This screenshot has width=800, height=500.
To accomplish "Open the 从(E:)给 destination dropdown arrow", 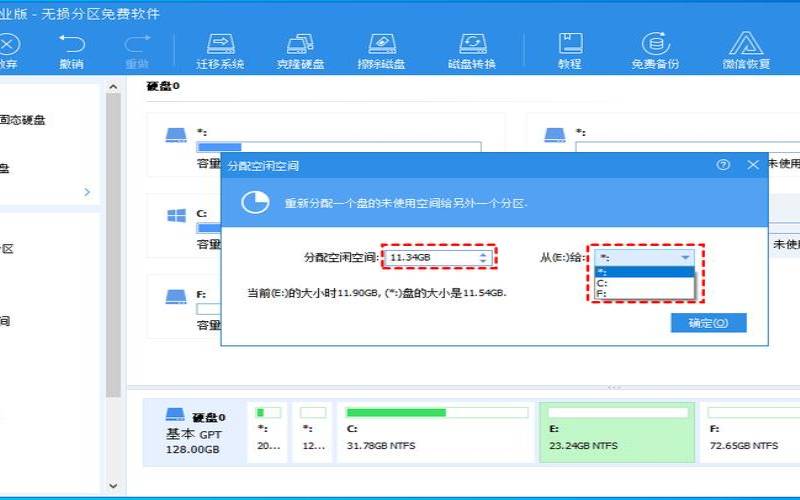I will click(x=685, y=258).
